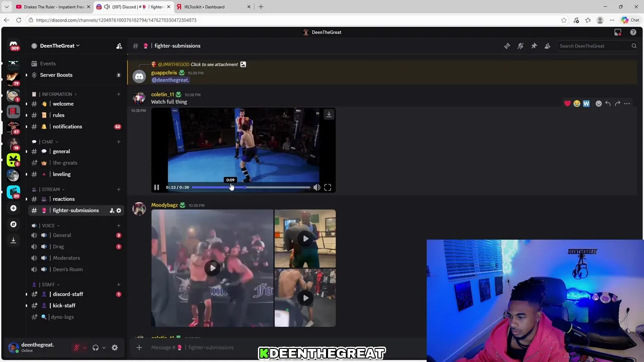Play Moodybagz's bottom right video
The image size is (644, 362).
pyautogui.click(x=305, y=298)
